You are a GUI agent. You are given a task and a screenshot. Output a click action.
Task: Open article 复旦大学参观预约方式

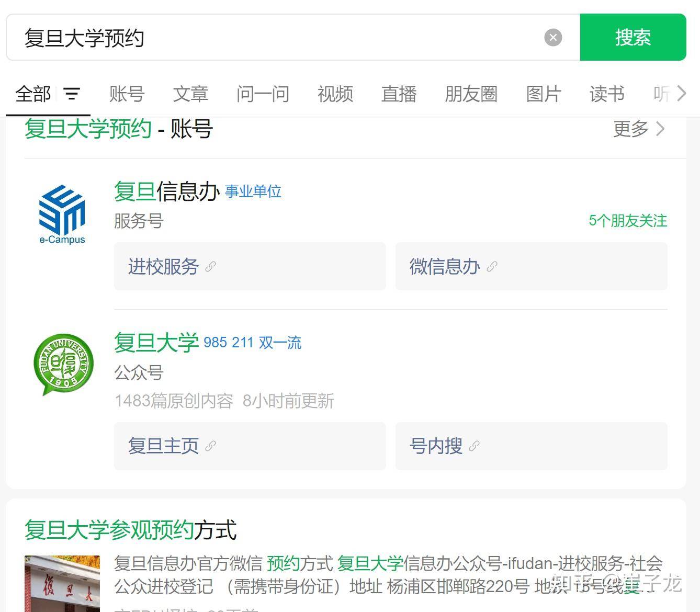(131, 530)
